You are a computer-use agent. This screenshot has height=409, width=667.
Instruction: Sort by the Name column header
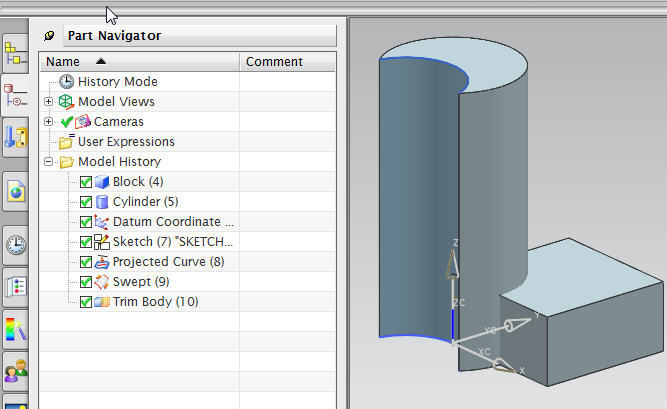point(140,62)
